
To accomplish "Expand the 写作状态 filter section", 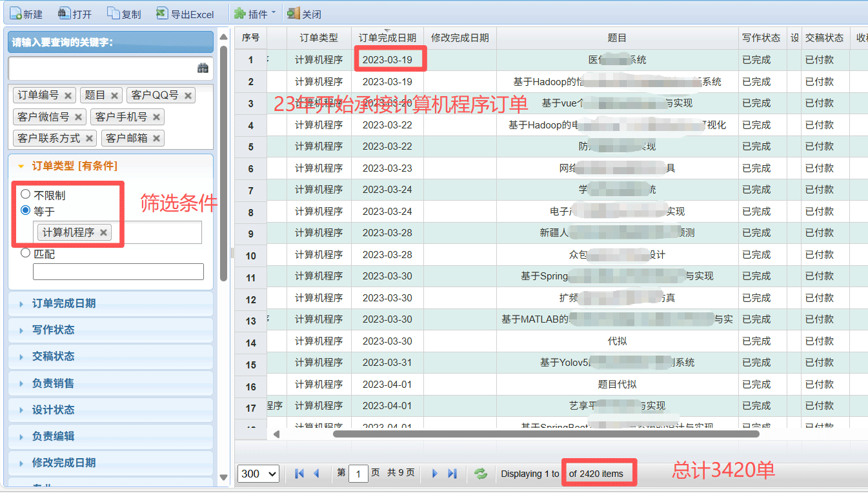I will pyautogui.click(x=54, y=330).
